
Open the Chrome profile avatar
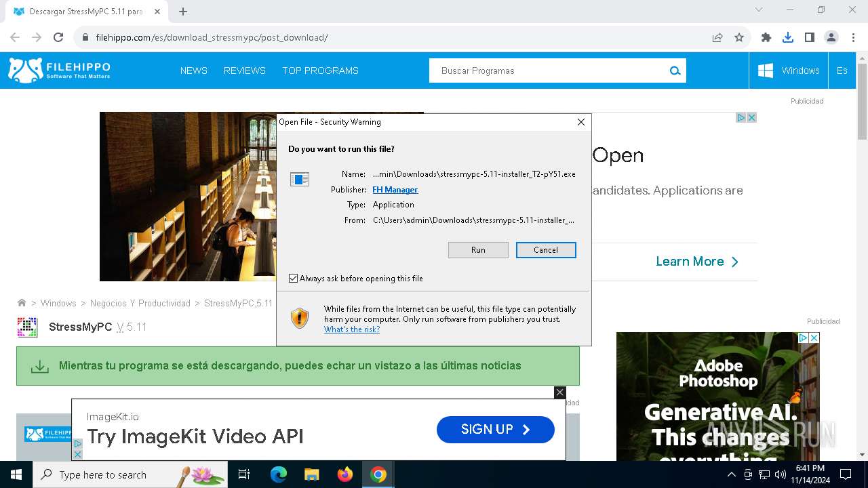coord(831,37)
